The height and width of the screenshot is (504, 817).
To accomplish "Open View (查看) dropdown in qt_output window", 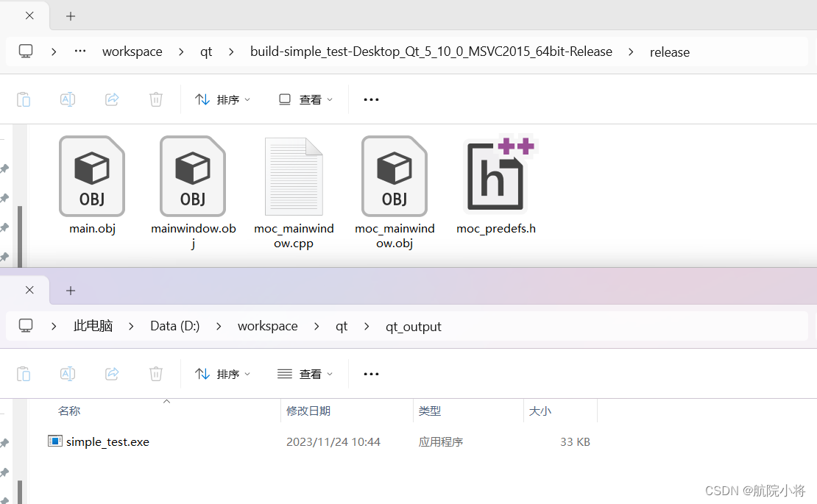I will 306,374.
